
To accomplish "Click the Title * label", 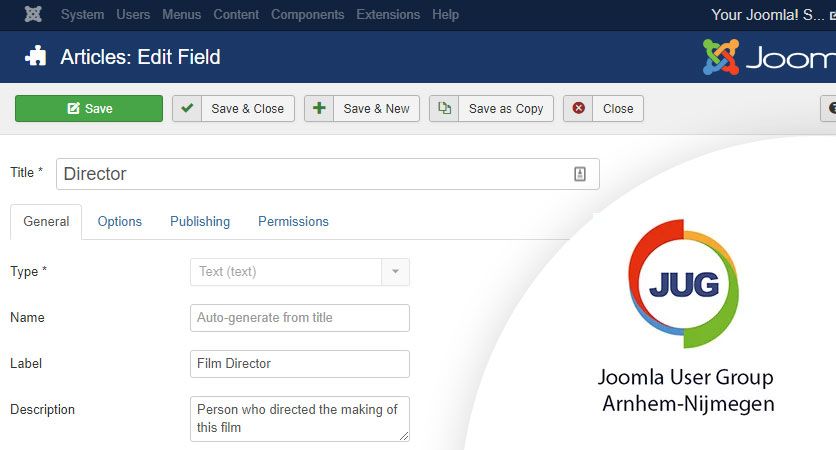I will pyautogui.click(x=26, y=172).
